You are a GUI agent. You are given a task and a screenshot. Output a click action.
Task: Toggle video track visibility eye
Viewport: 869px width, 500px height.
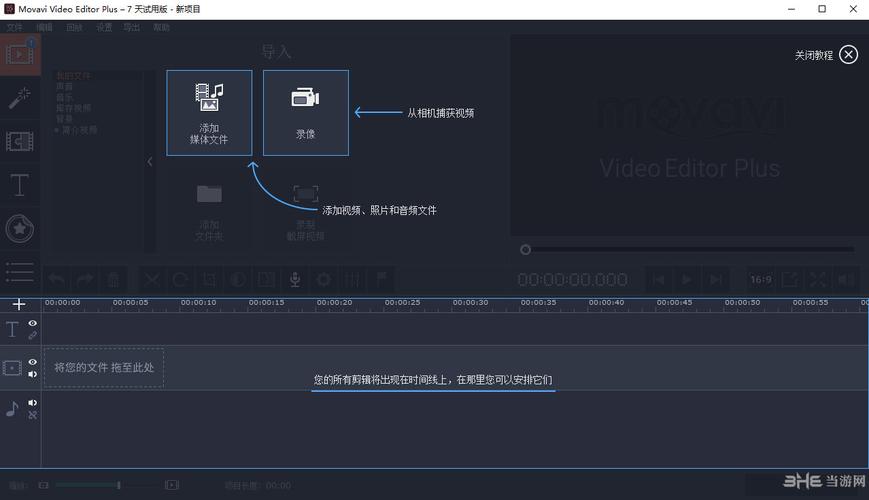33,362
